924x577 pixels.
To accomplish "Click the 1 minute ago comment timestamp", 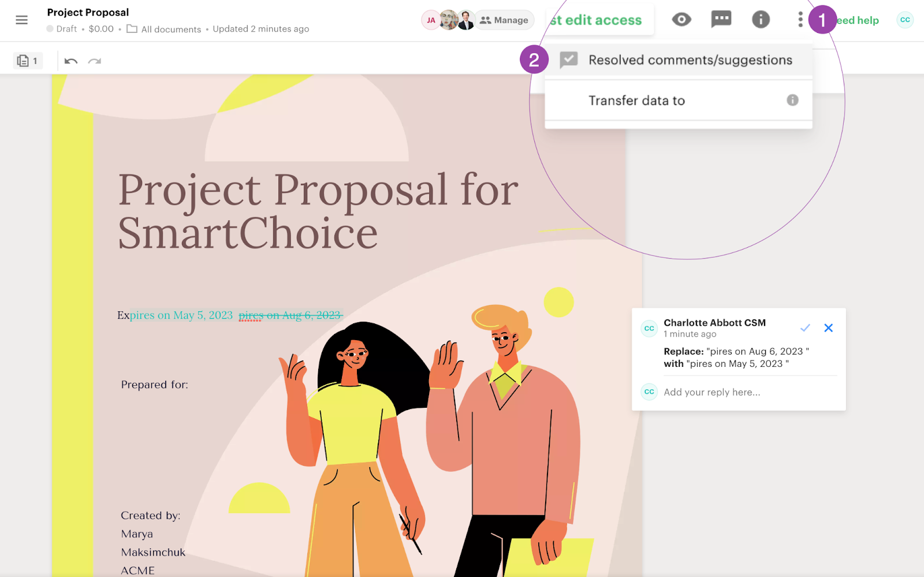I will tap(690, 334).
